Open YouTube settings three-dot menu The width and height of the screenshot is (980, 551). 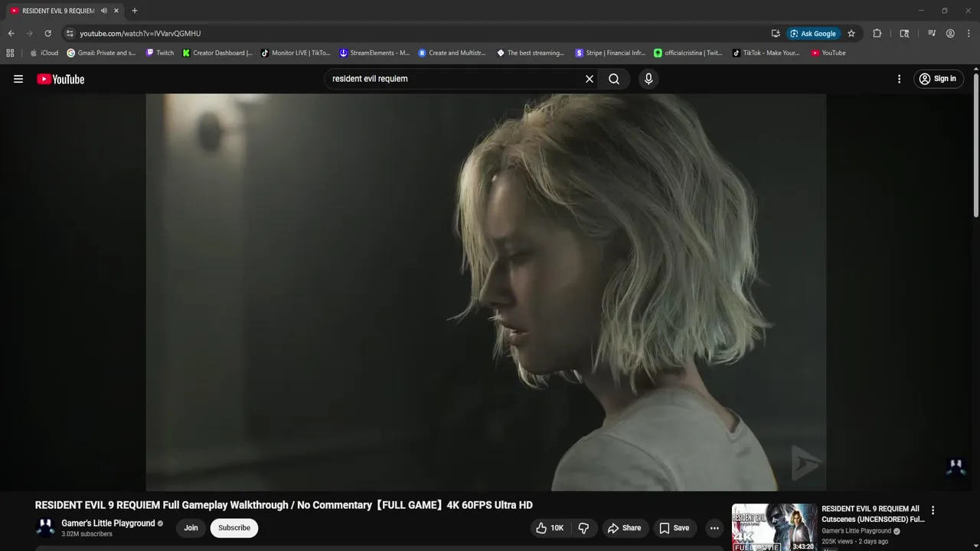click(x=899, y=79)
